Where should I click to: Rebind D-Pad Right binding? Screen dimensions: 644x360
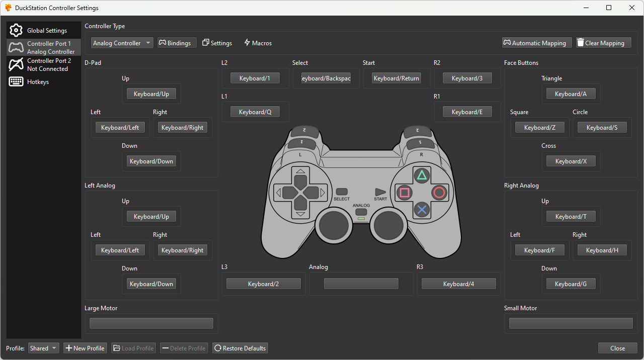(183, 128)
